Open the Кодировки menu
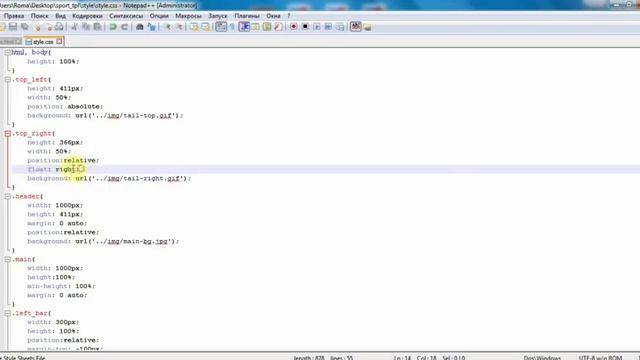This screenshot has height=360, width=640. pos(87,16)
